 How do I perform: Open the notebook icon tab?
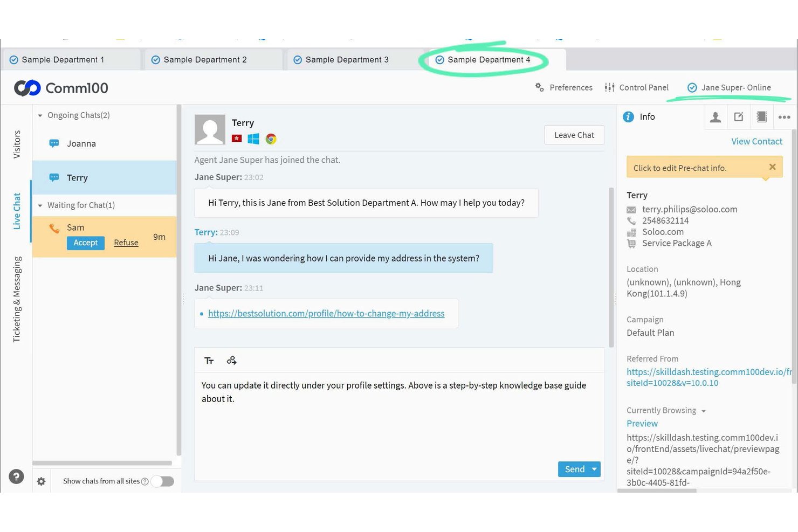(762, 117)
